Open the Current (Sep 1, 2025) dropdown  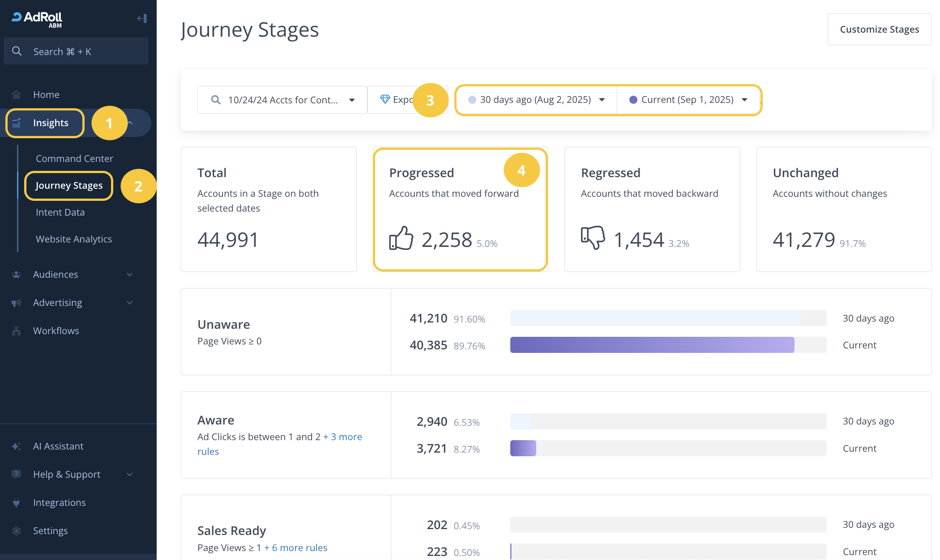point(688,100)
